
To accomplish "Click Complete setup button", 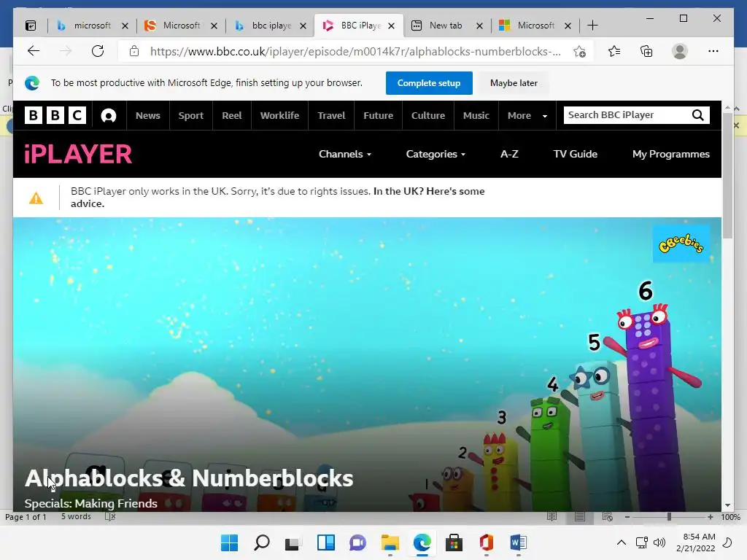I will [429, 83].
